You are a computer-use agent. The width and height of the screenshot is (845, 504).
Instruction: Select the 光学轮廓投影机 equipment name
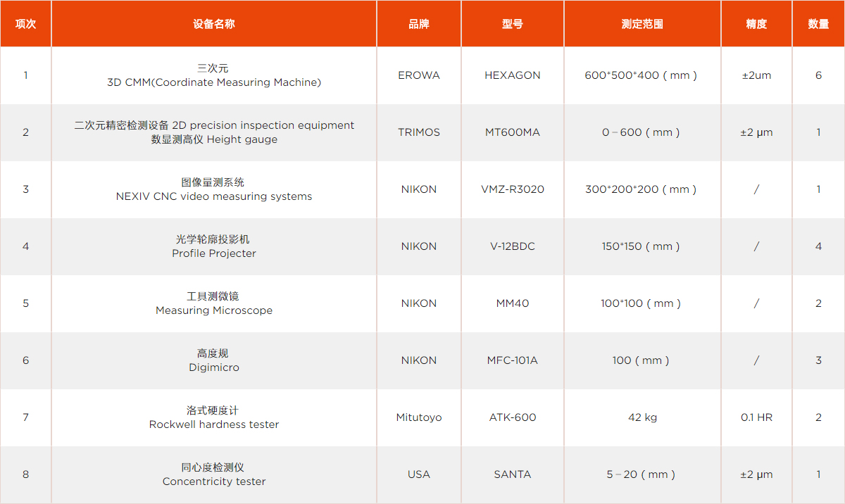pos(213,239)
